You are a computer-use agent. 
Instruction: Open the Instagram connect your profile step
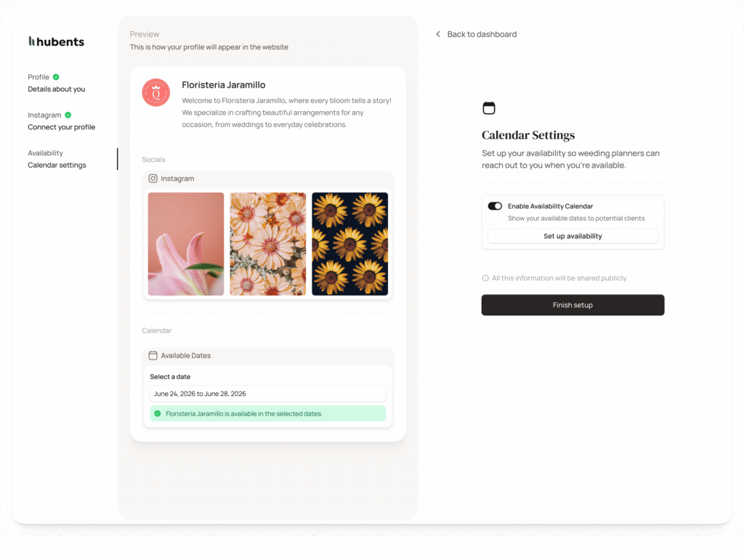[x=61, y=121]
